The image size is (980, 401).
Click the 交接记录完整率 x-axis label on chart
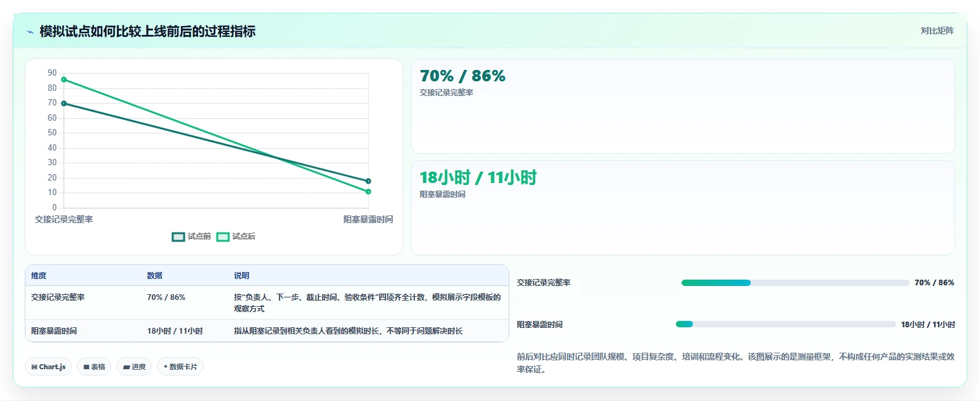[x=64, y=219]
